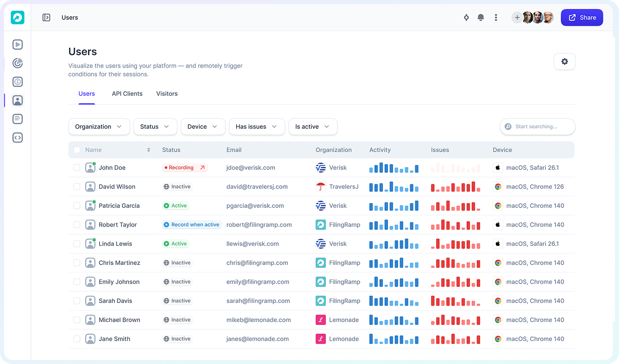Check the checkbox next to John Doe
Image resolution: width=619 pixels, height=364 pixels.
pyautogui.click(x=77, y=167)
